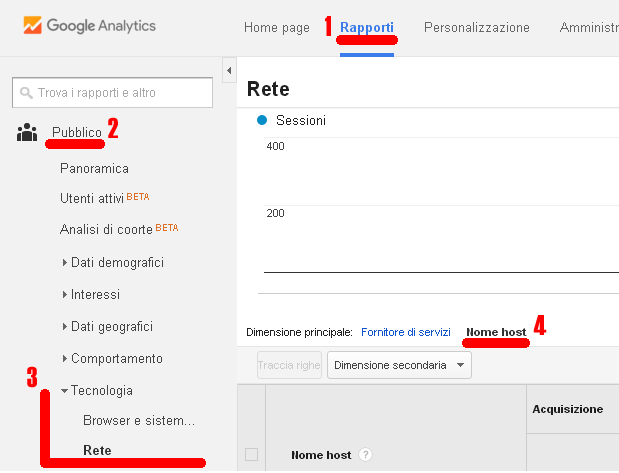Type in the Trova i rapporti search field
Viewport: 619px width, 473px height.
122,93
